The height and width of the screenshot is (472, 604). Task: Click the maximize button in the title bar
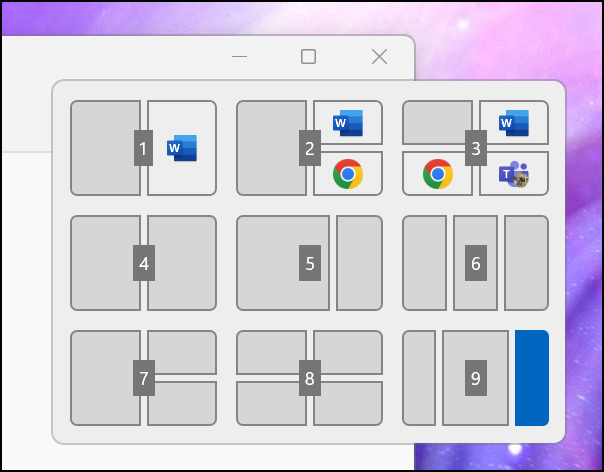click(x=309, y=57)
